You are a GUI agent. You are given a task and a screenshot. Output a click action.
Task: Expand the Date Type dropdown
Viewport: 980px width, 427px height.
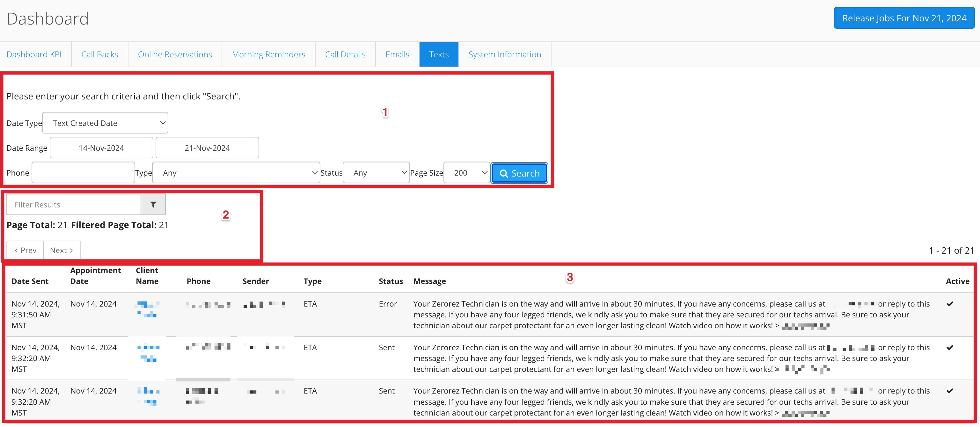[106, 123]
